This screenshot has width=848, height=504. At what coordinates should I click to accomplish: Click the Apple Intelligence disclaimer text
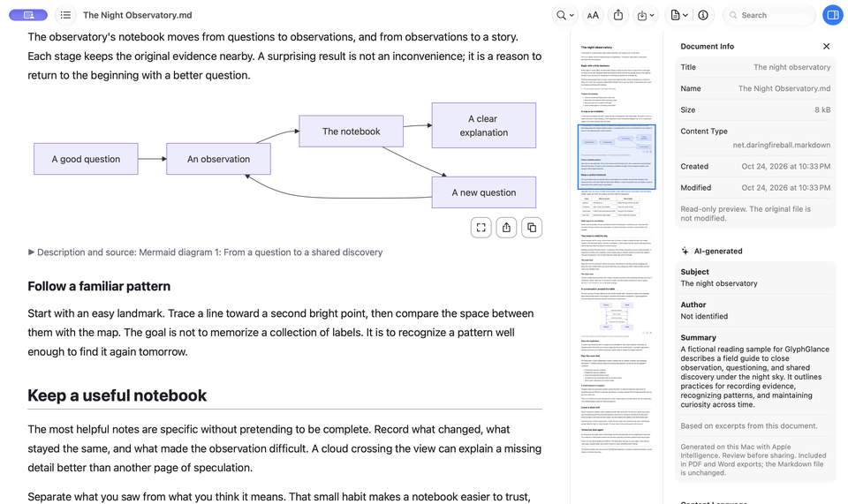753,460
